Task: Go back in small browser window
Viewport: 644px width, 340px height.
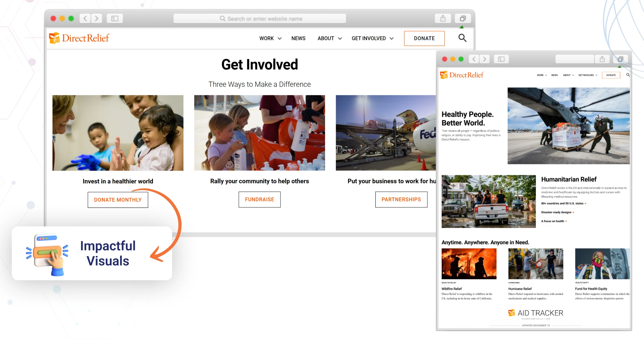Action: coord(474,59)
